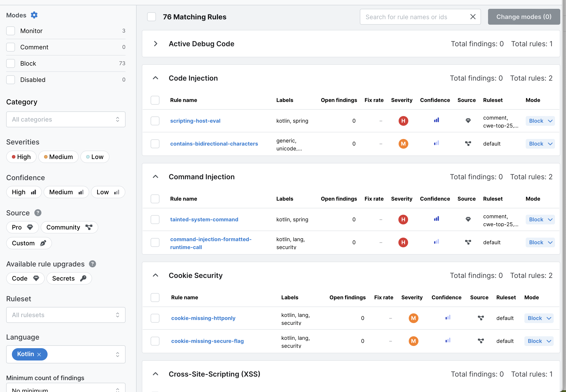Click contains-bidirectional-characters community source icon
Image resolution: width=566 pixels, height=392 pixels.
pyautogui.click(x=468, y=143)
